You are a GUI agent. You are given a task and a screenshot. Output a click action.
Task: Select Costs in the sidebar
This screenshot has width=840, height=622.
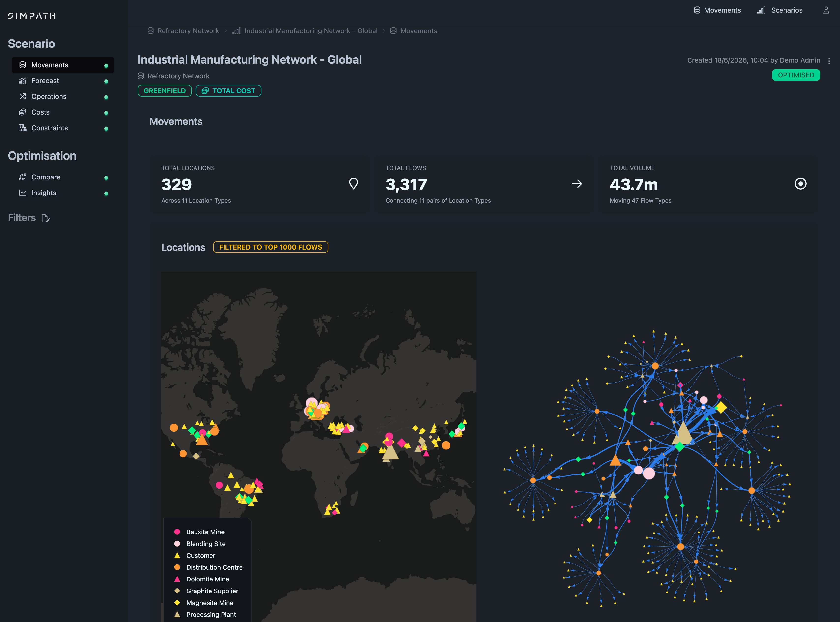pos(63,112)
